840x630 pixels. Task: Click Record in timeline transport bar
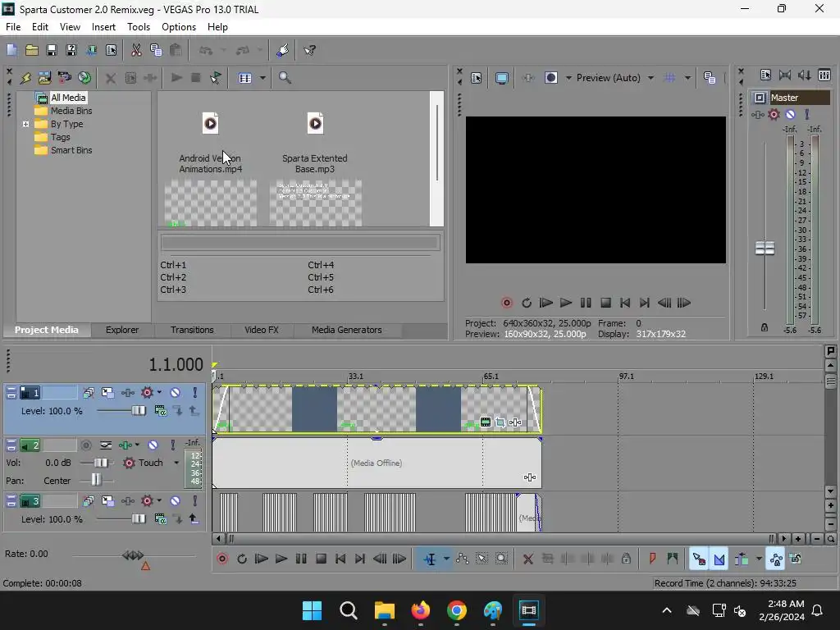(221, 559)
